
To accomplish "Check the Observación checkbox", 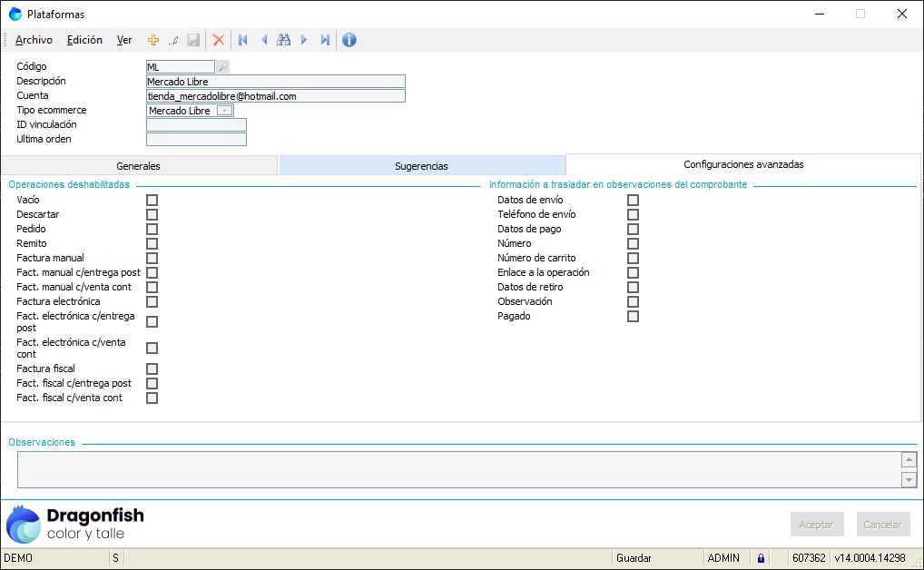I will click(633, 302).
